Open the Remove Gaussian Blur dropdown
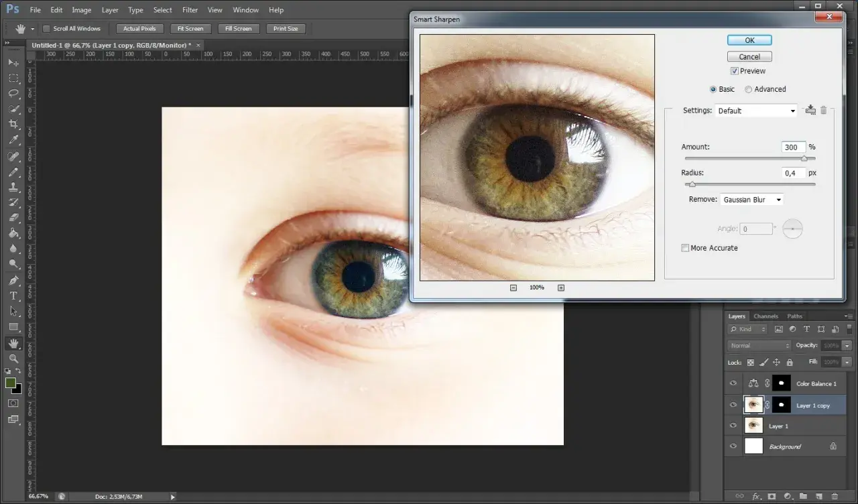 coord(751,200)
